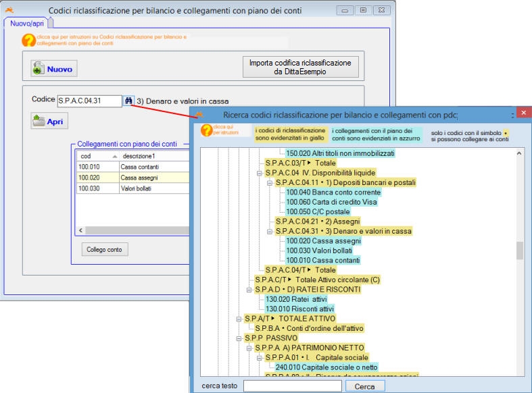This screenshot has height=393, width=532.
Task: Select 240.010 Capitale sociale o netto
Action: (x=327, y=367)
